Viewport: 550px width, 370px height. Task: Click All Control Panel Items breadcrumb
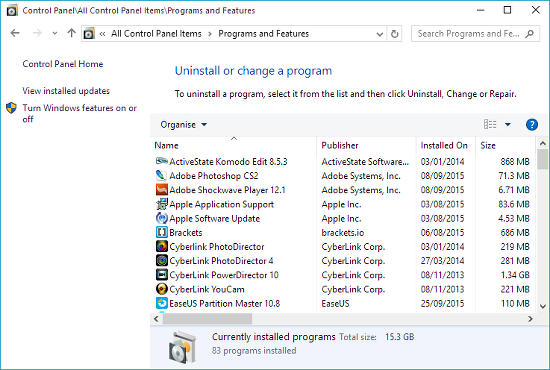[156, 34]
